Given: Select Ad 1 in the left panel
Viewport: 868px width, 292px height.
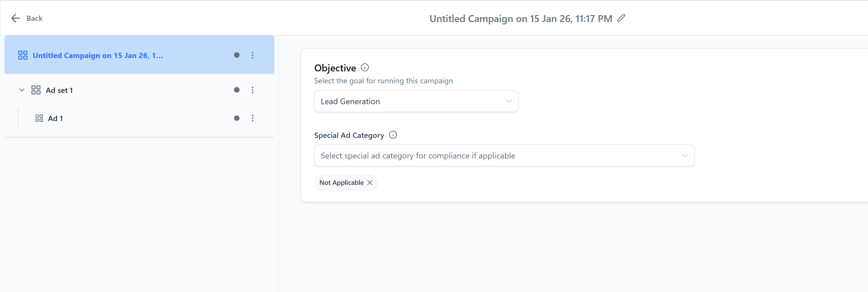Looking at the screenshot, I should (x=56, y=118).
